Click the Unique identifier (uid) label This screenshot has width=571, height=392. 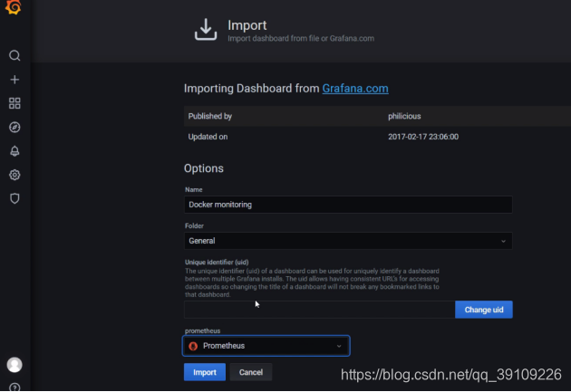(x=217, y=263)
